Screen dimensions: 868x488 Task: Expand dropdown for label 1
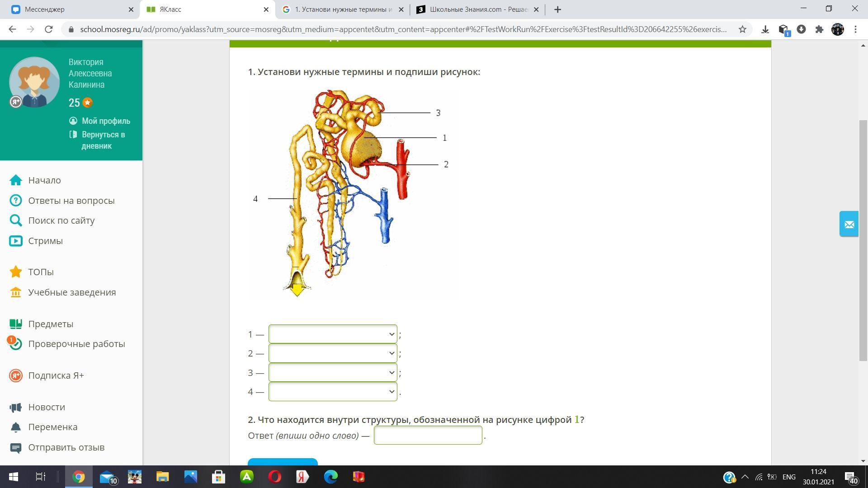[333, 334]
